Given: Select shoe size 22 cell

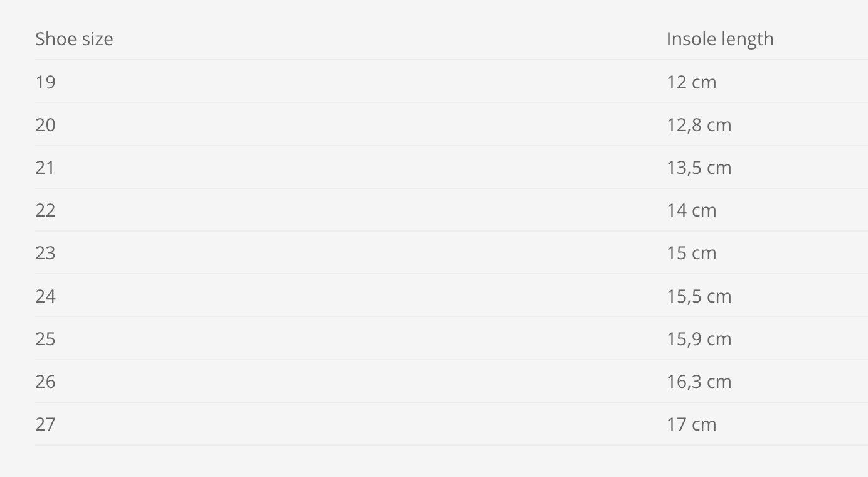Looking at the screenshot, I should click(x=45, y=210).
